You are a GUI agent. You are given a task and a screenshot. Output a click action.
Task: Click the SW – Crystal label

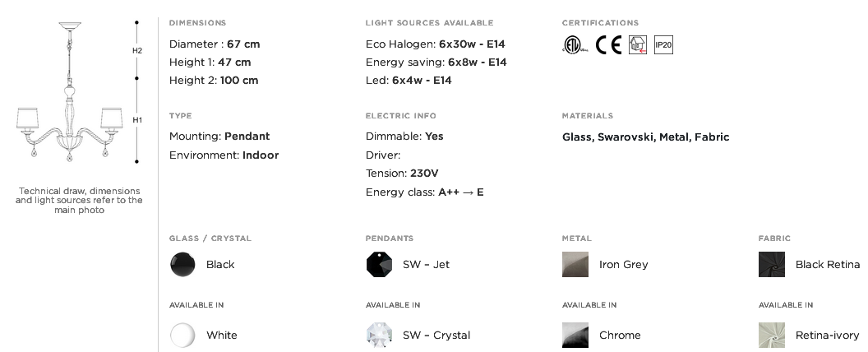pos(436,336)
